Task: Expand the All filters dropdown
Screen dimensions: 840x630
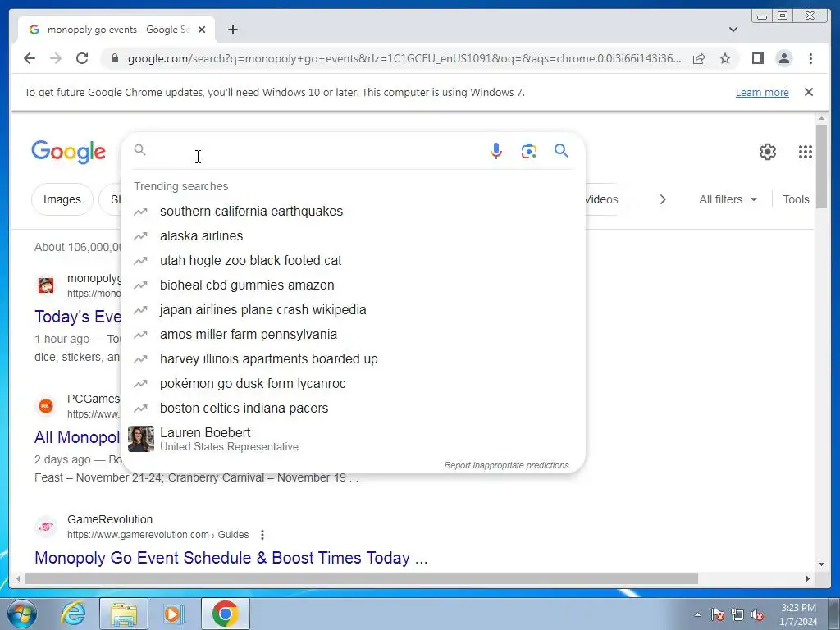Action: [x=728, y=199]
